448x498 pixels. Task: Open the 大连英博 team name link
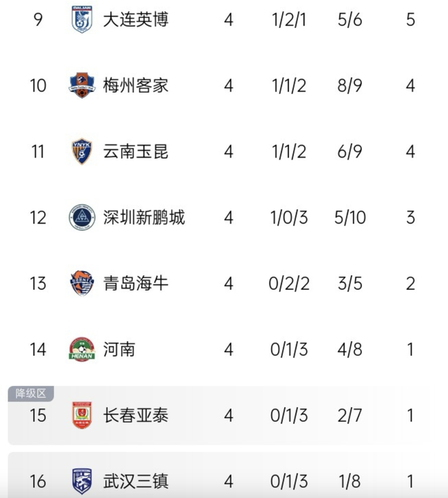[x=136, y=20]
